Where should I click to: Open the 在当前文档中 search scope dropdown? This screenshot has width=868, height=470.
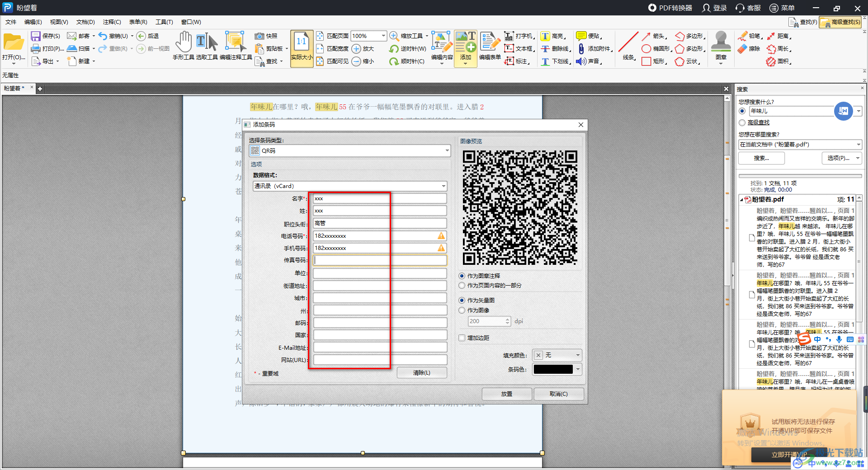click(x=800, y=145)
